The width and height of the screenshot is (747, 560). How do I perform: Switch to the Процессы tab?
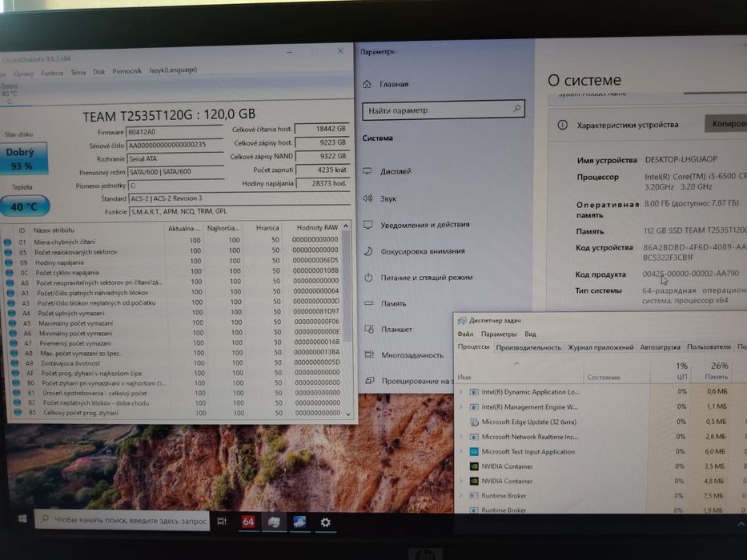point(473,346)
